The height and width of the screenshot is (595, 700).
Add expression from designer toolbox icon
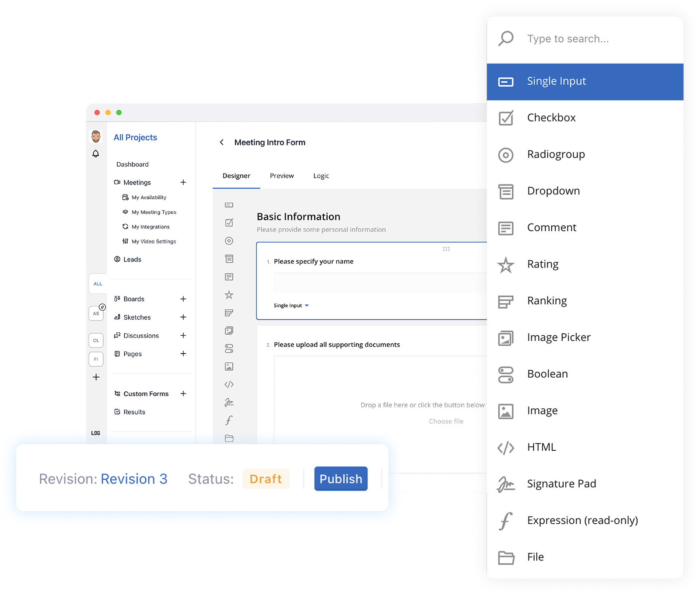(229, 420)
